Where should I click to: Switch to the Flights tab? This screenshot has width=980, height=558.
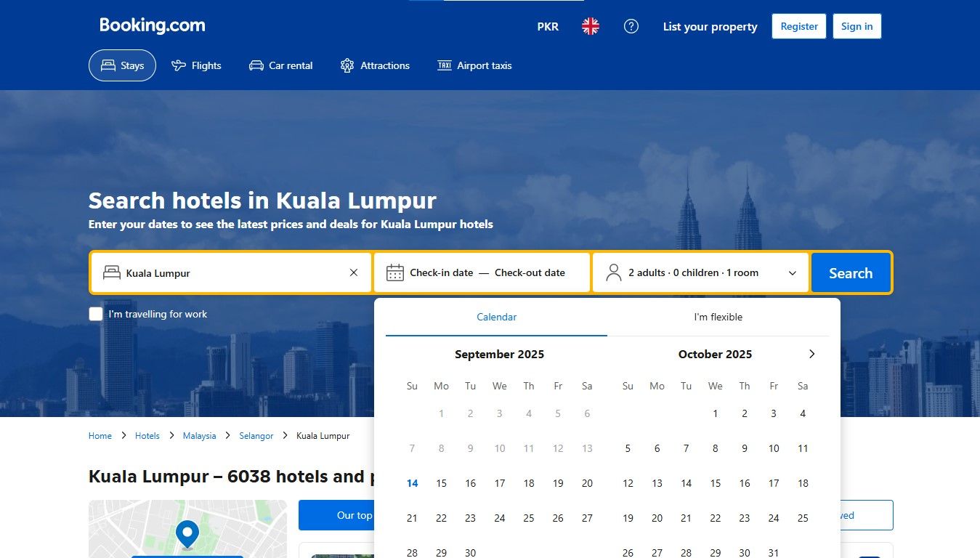(x=196, y=65)
